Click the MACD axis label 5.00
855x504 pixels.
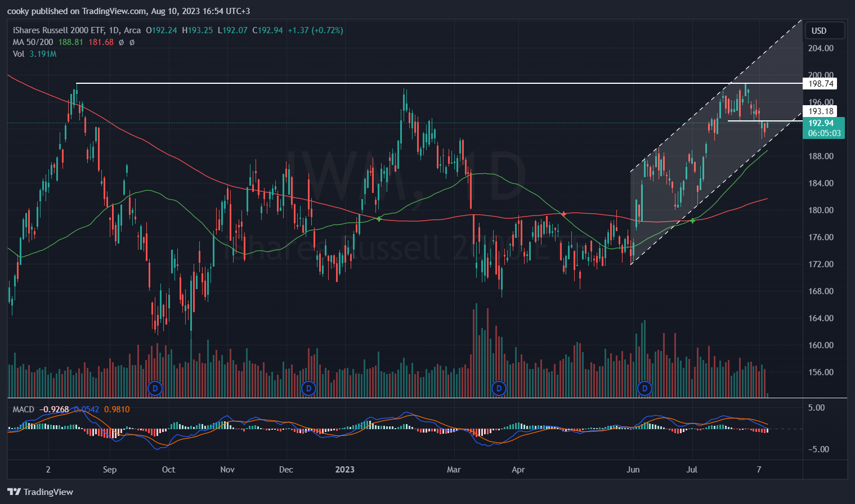point(817,408)
